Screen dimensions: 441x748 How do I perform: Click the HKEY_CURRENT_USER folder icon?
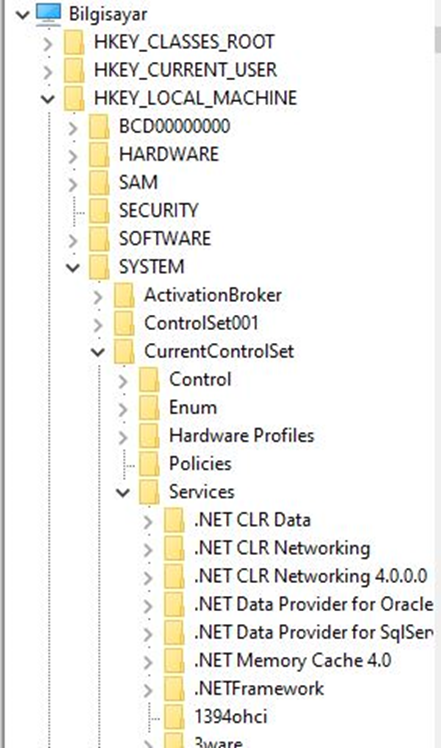click(x=74, y=70)
